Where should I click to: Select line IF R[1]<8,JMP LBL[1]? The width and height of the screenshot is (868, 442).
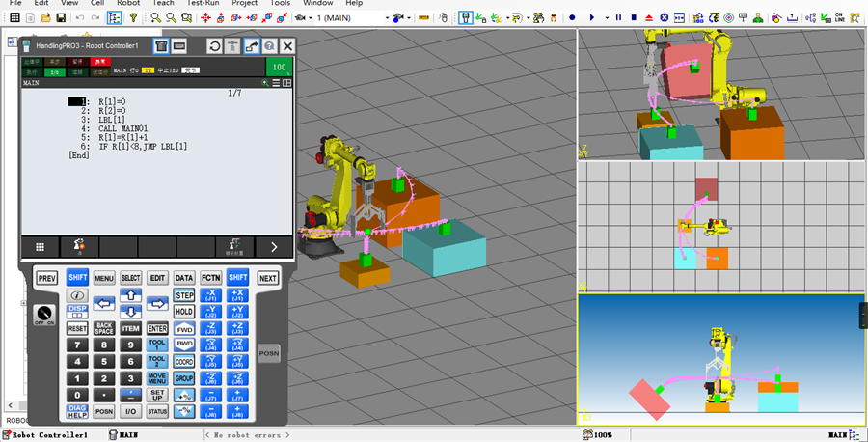(143, 147)
